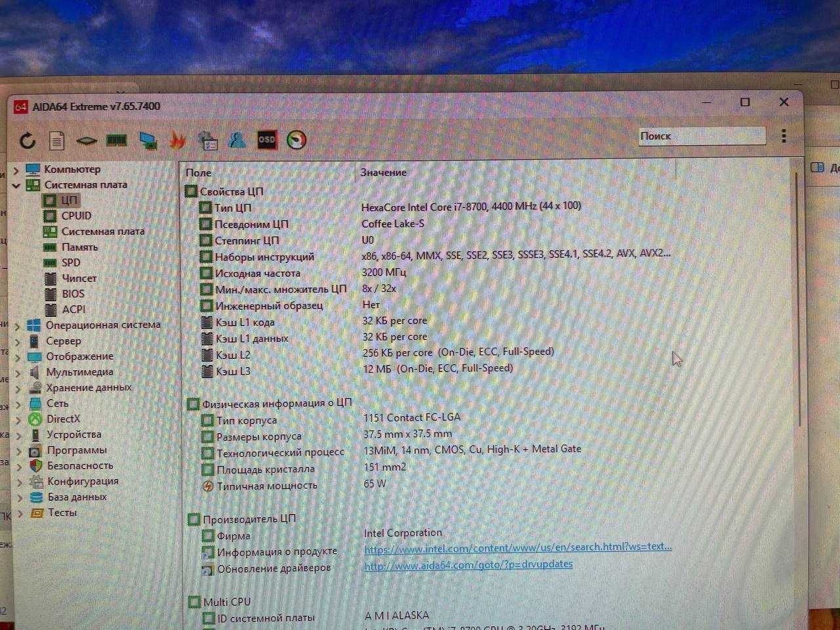Launch the flame stability test icon
The width and height of the screenshot is (840, 630).
[x=178, y=140]
